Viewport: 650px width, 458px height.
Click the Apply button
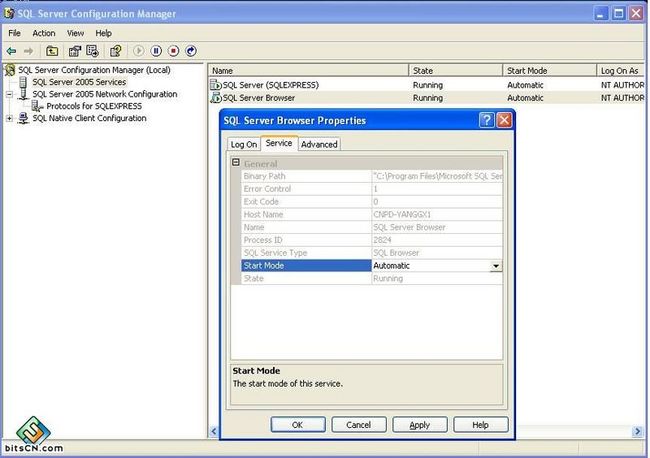coord(420,425)
